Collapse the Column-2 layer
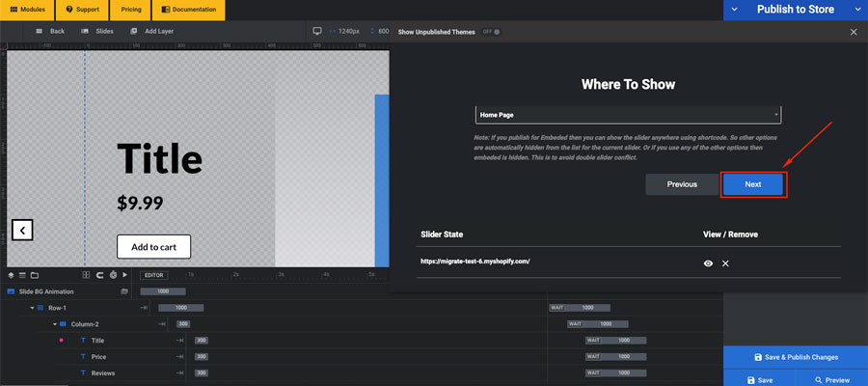The image size is (868, 386). coord(55,324)
